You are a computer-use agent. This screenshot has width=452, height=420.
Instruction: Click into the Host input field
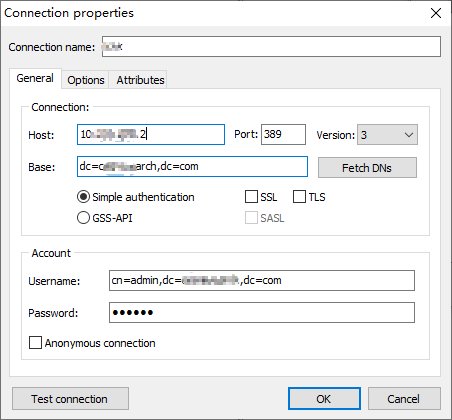[x=151, y=135]
